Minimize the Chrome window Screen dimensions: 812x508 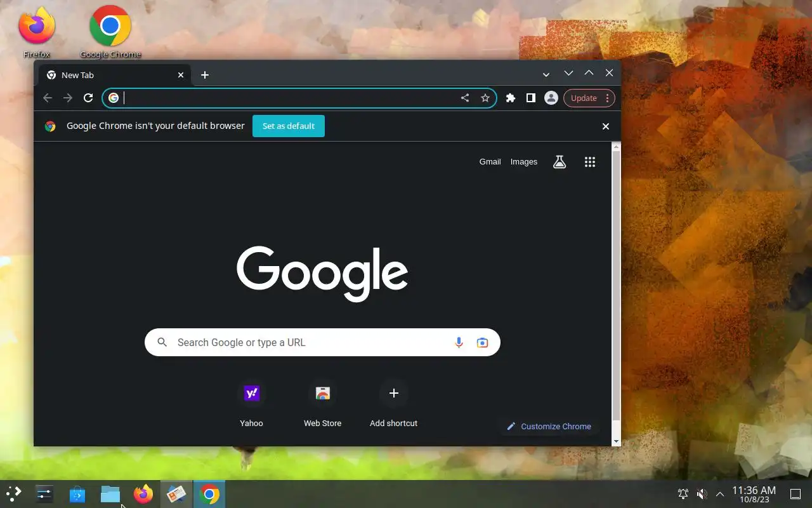[568, 73]
